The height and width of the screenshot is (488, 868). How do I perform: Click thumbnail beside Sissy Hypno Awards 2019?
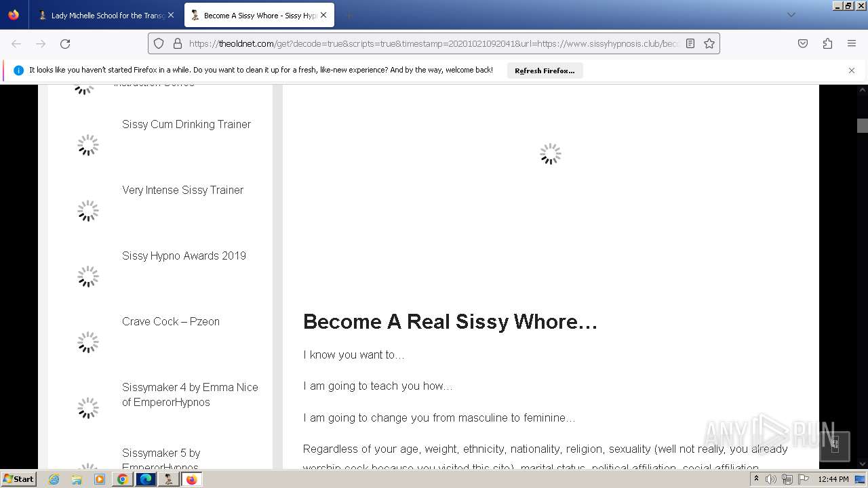point(87,277)
